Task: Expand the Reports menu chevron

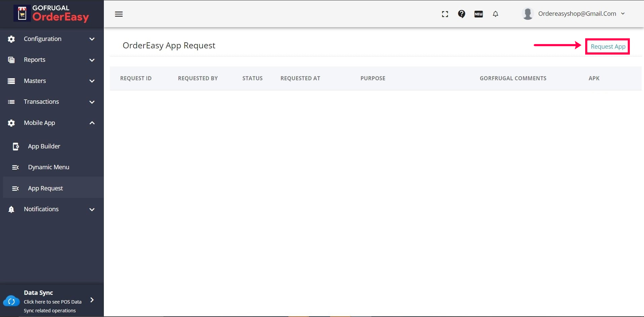Action: (92, 60)
